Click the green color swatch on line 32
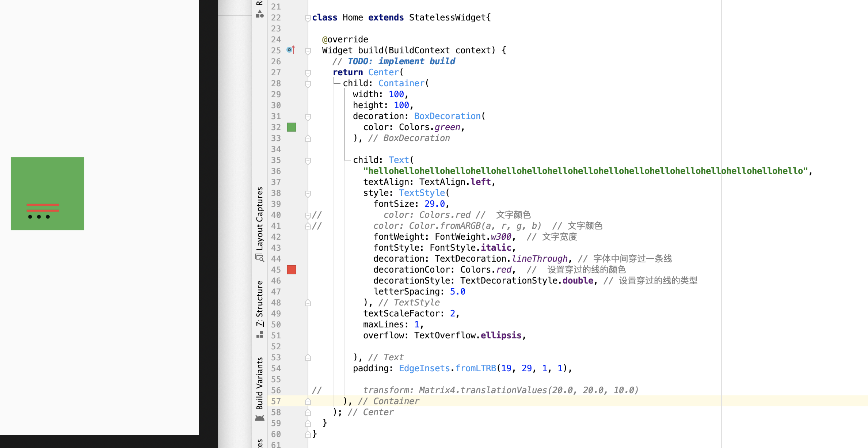 coord(292,127)
